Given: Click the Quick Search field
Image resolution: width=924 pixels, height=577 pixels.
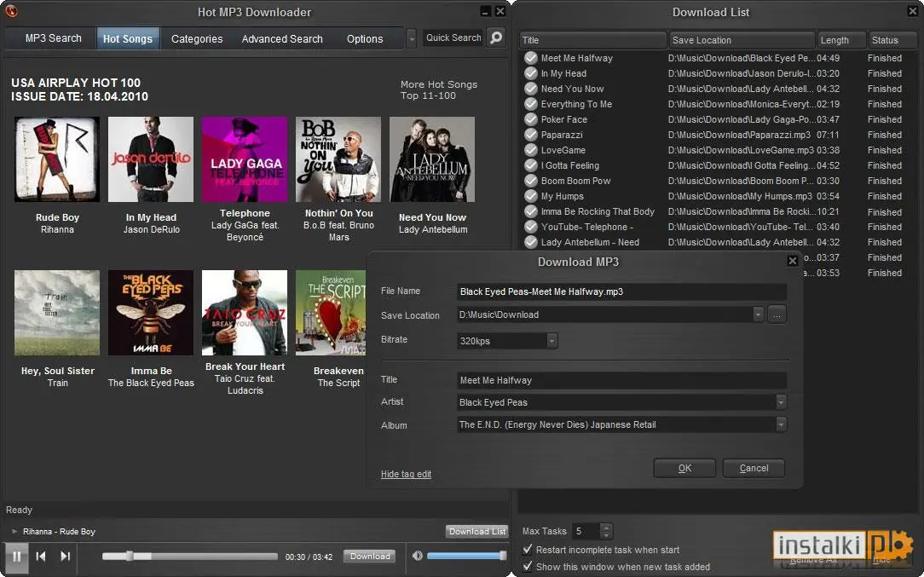Looking at the screenshot, I should click(x=453, y=38).
